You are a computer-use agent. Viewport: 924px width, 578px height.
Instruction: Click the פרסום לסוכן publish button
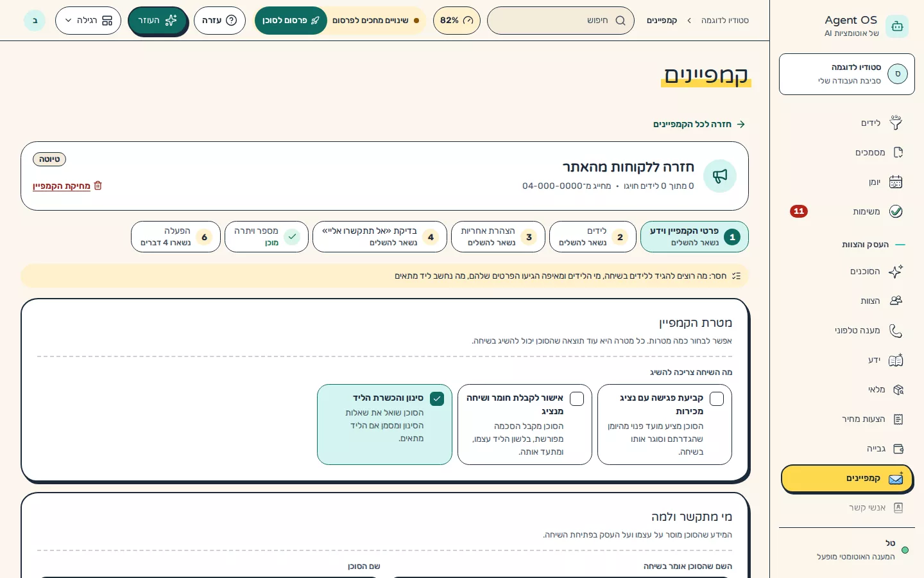point(291,21)
